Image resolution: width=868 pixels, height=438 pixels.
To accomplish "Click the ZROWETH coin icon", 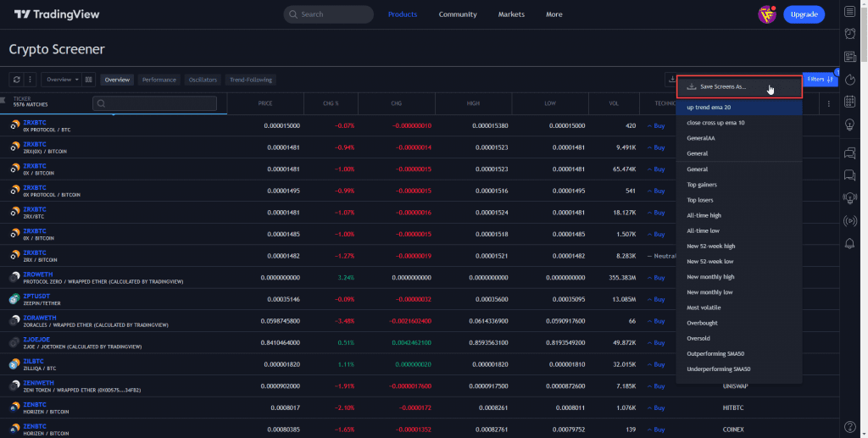I will pyautogui.click(x=15, y=278).
